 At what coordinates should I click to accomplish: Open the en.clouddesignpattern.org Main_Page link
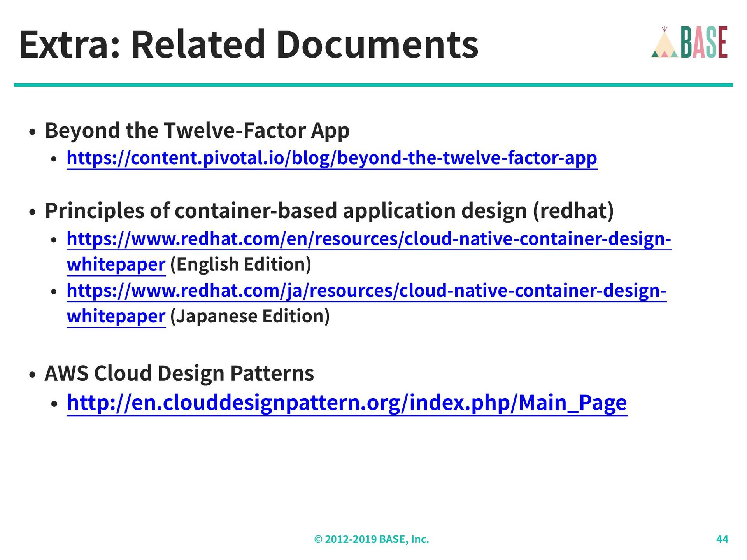[347, 402]
